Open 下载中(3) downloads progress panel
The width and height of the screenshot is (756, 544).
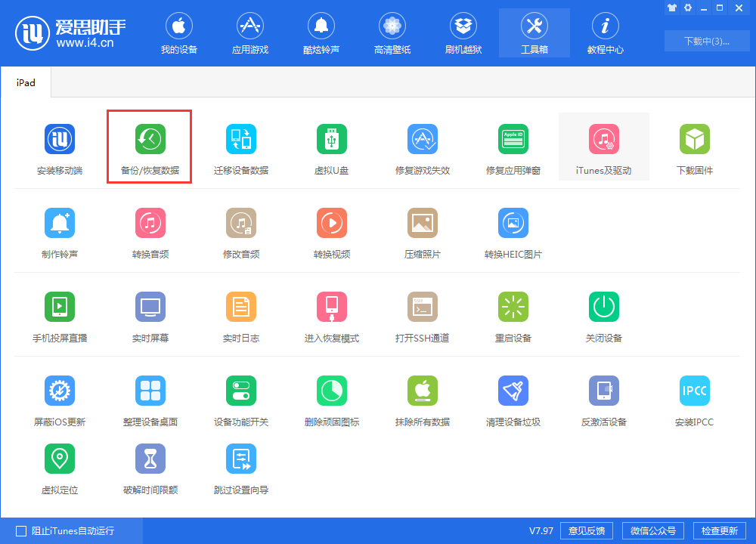pos(707,41)
